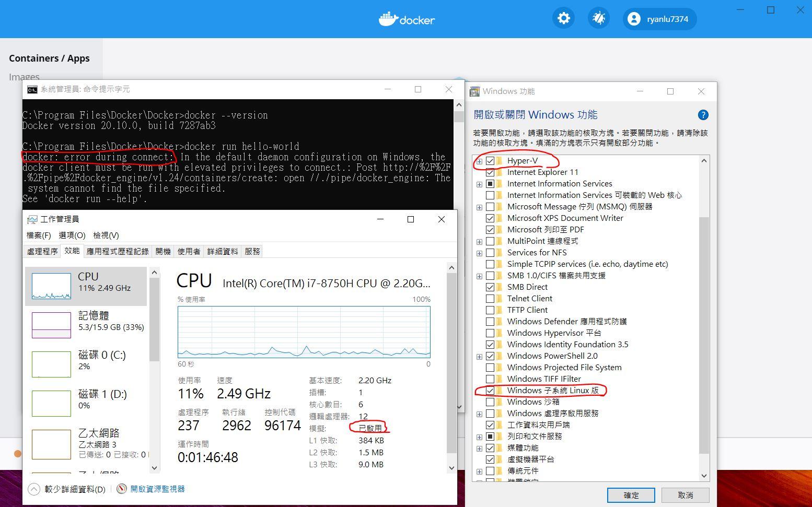Toggle Internet Information Services checkbox
The height and width of the screenshot is (507, 812).
click(490, 184)
